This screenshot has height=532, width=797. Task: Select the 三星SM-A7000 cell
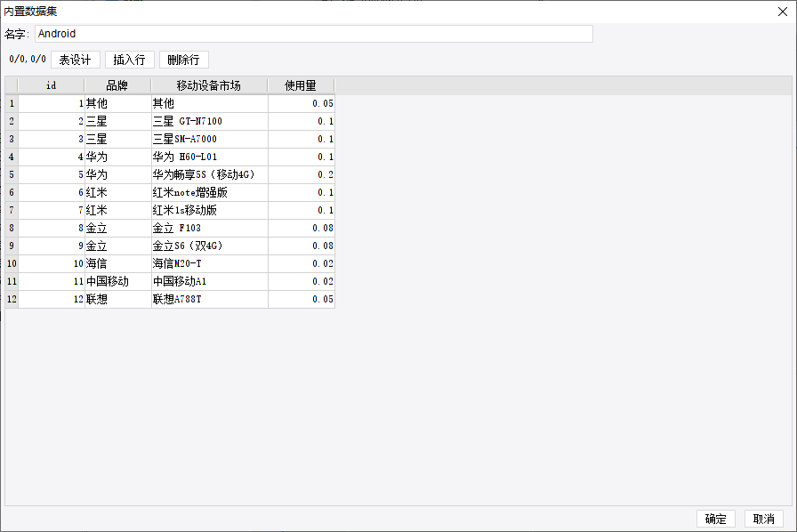click(209, 140)
